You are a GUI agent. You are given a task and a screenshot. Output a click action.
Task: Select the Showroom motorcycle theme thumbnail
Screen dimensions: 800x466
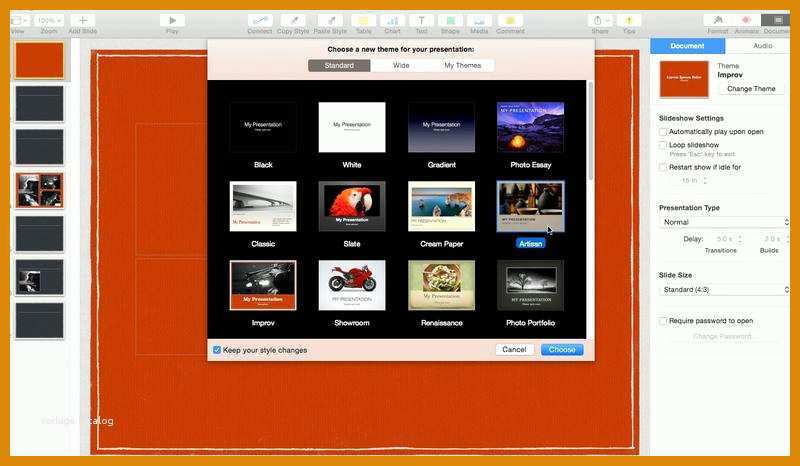click(352, 285)
